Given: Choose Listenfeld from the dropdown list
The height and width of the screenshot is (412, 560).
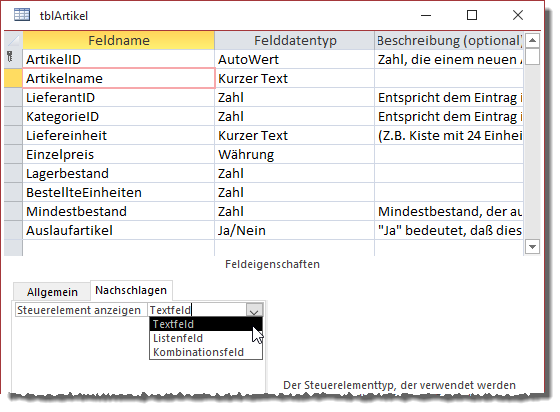Looking at the screenshot, I should 206,338.
